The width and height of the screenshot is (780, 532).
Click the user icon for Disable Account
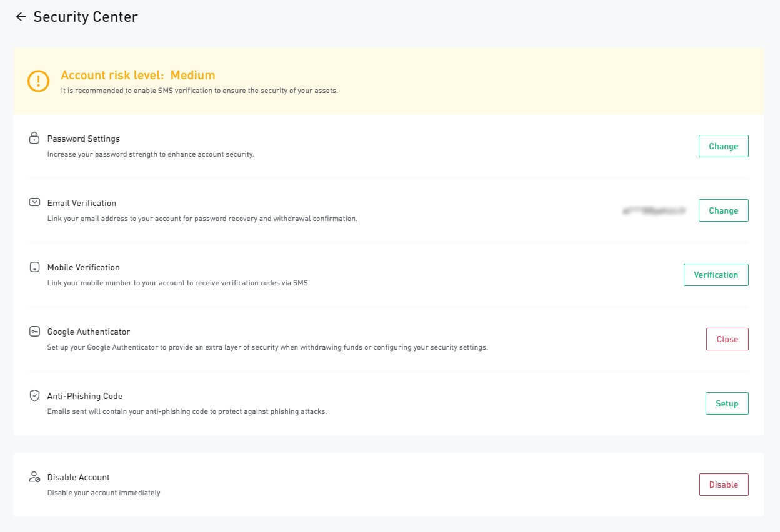pyautogui.click(x=34, y=477)
